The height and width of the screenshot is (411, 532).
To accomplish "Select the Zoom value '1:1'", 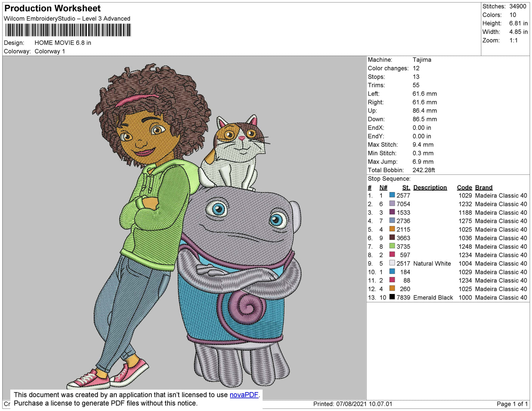I will point(514,40).
